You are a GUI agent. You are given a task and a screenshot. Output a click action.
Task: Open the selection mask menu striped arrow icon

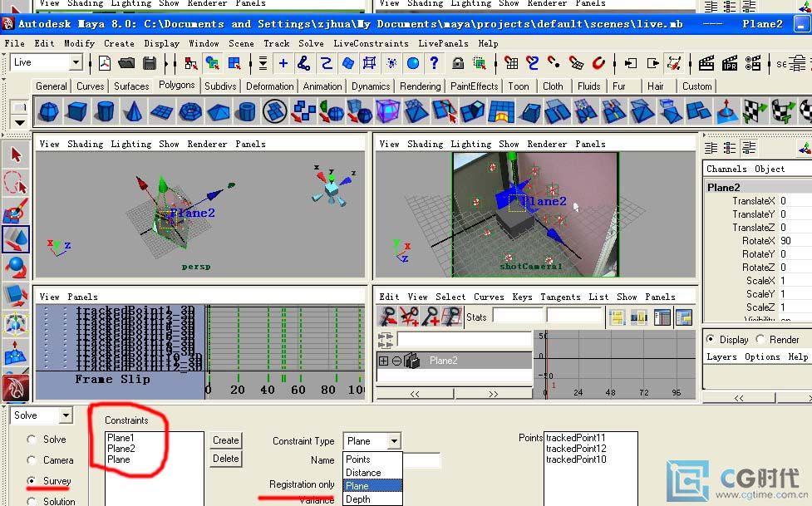point(263,63)
